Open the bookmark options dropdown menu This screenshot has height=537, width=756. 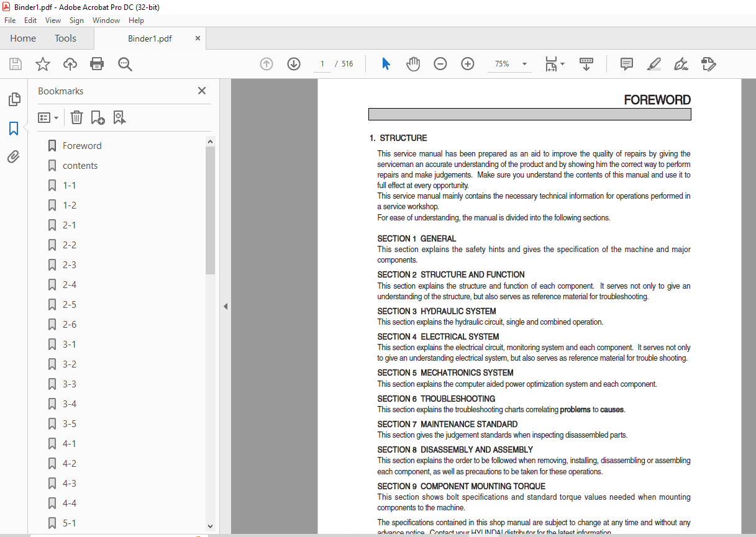tap(48, 117)
